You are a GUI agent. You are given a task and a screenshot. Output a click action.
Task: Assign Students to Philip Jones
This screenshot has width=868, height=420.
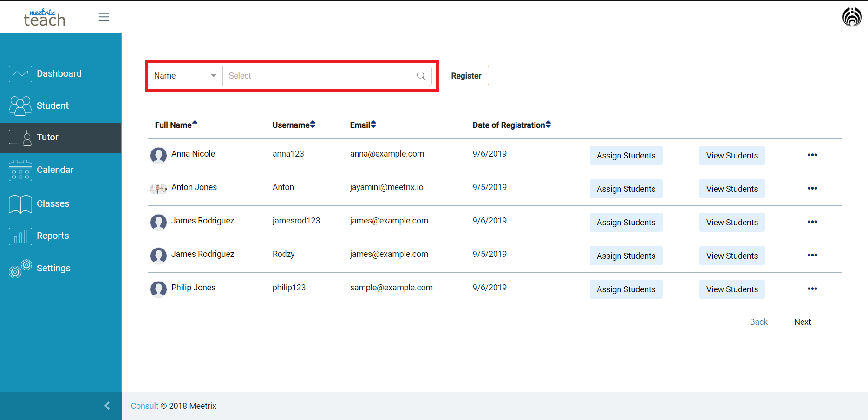[626, 289]
